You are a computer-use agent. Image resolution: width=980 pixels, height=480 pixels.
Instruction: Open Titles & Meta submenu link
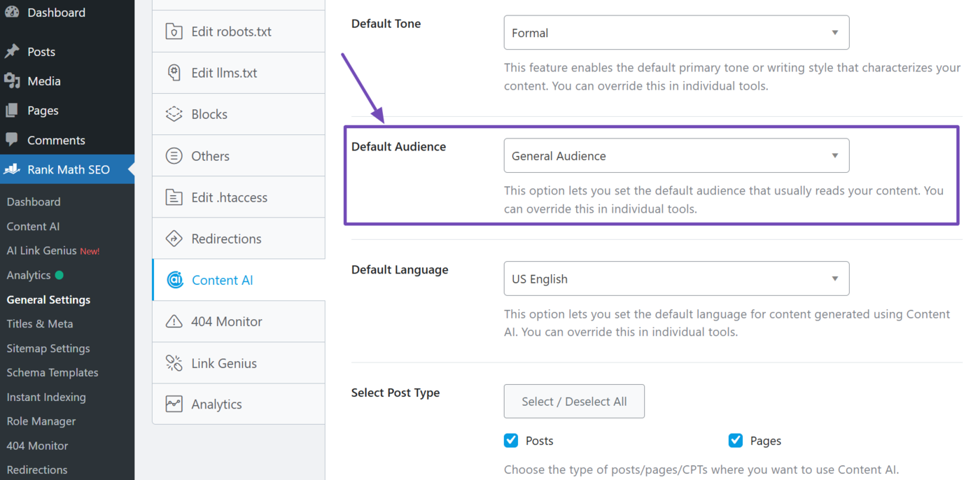click(x=40, y=324)
